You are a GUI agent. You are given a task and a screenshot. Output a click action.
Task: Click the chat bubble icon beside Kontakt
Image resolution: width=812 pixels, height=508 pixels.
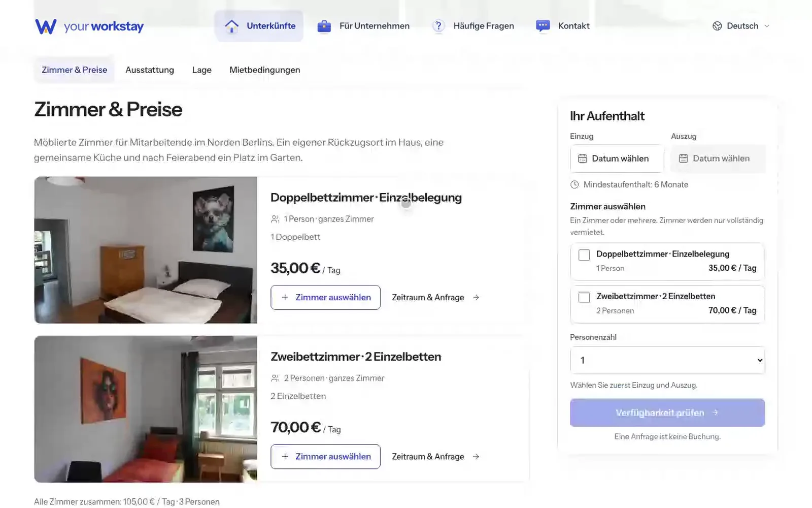tap(543, 26)
